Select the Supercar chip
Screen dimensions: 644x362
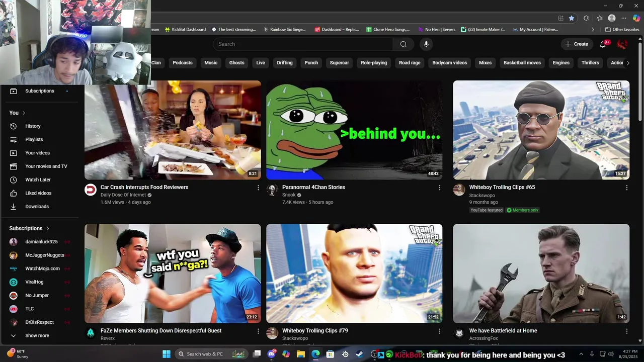339,63
